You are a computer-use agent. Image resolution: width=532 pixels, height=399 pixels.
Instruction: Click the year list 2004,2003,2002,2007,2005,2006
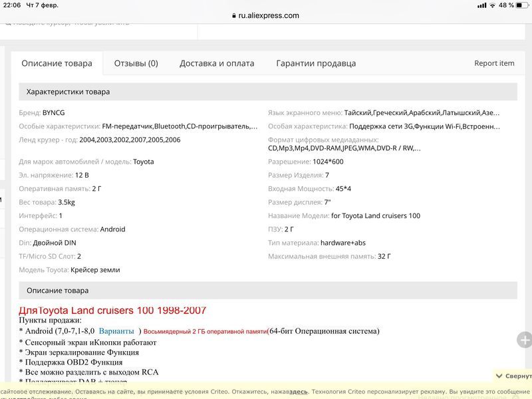pyautogui.click(x=130, y=140)
